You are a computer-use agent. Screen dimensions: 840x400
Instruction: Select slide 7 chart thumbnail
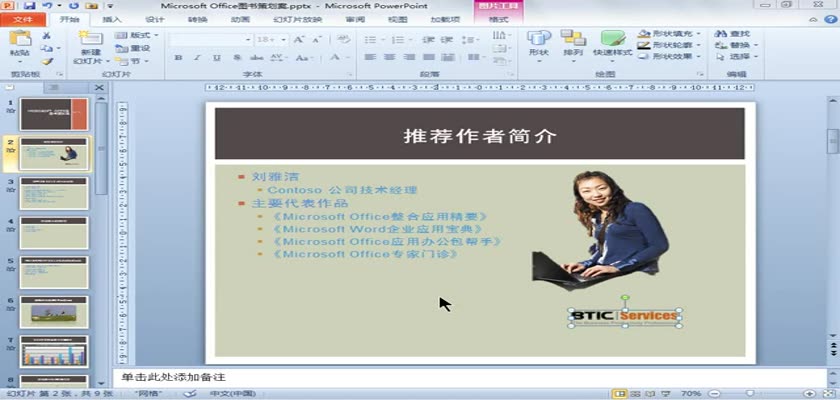click(54, 351)
